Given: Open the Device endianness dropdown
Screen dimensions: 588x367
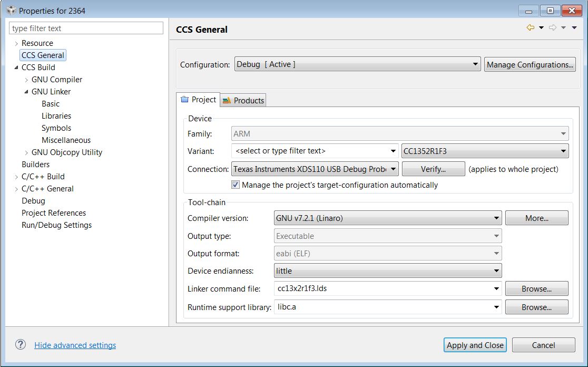Looking at the screenshot, I should pos(388,271).
